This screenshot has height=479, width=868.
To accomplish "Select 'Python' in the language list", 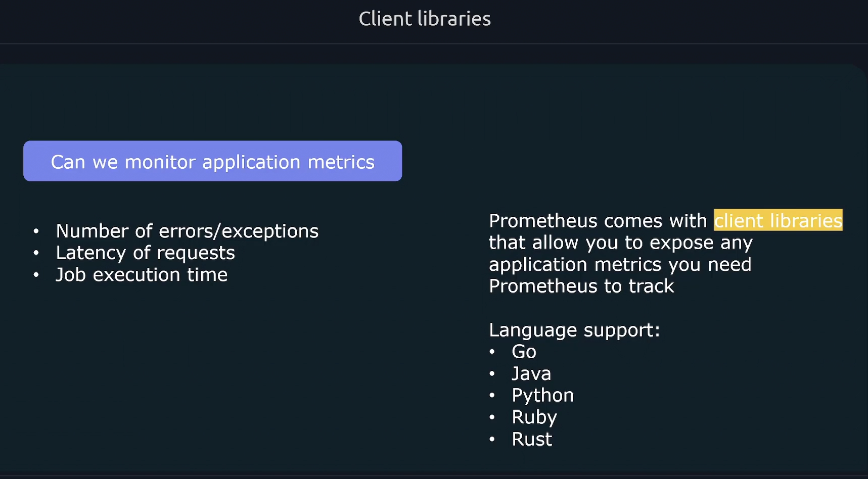I will click(543, 395).
